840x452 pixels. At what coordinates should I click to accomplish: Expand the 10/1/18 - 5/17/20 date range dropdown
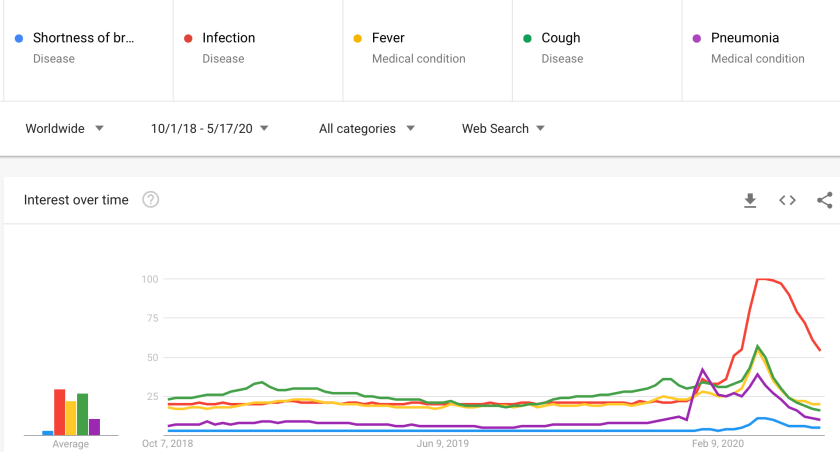coord(209,128)
